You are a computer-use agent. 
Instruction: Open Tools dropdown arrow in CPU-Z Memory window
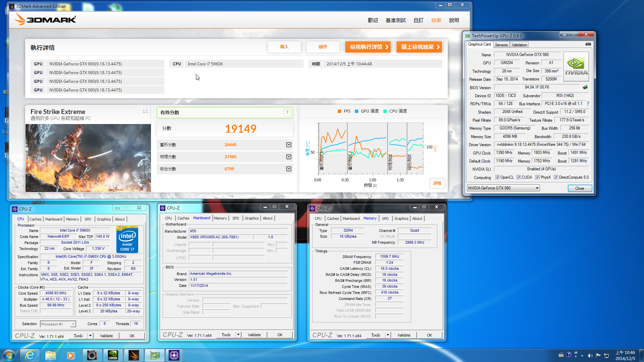coord(388,335)
